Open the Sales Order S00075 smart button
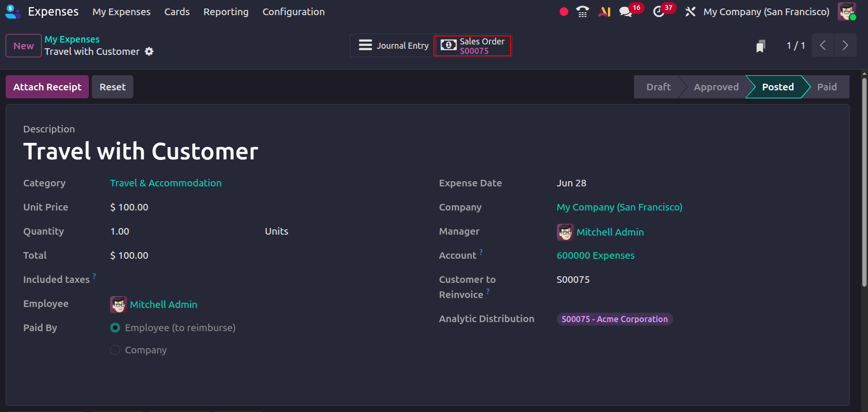Image resolution: width=868 pixels, height=412 pixels. 472,46
